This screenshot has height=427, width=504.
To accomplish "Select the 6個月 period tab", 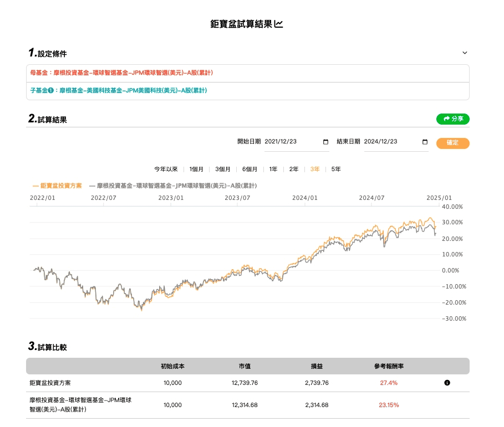I will tap(250, 169).
